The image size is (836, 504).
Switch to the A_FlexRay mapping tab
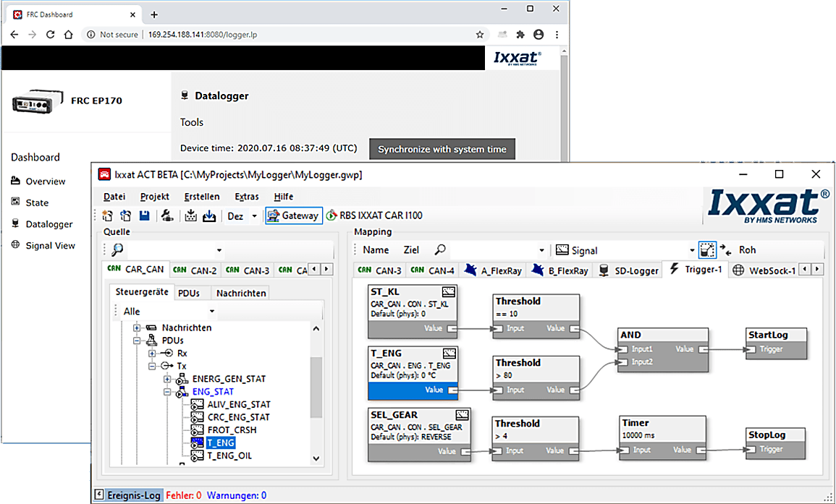493,270
